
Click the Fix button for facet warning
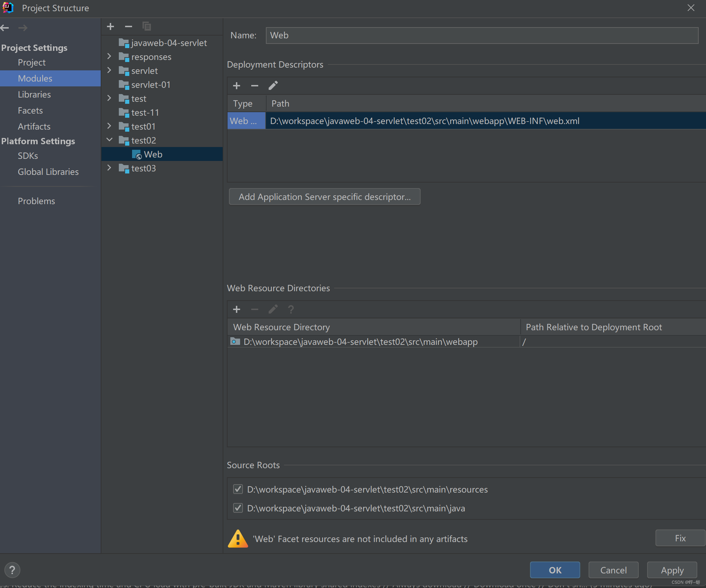(680, 538)
